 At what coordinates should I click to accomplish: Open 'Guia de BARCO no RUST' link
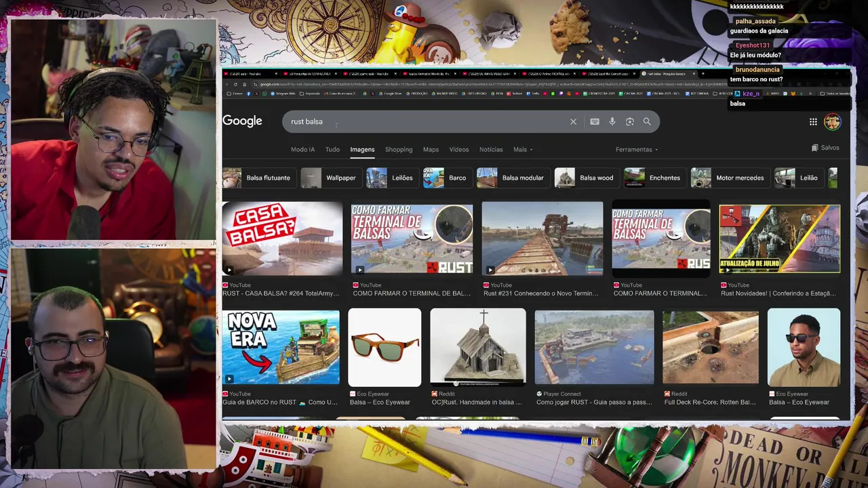tap(280, 402)
